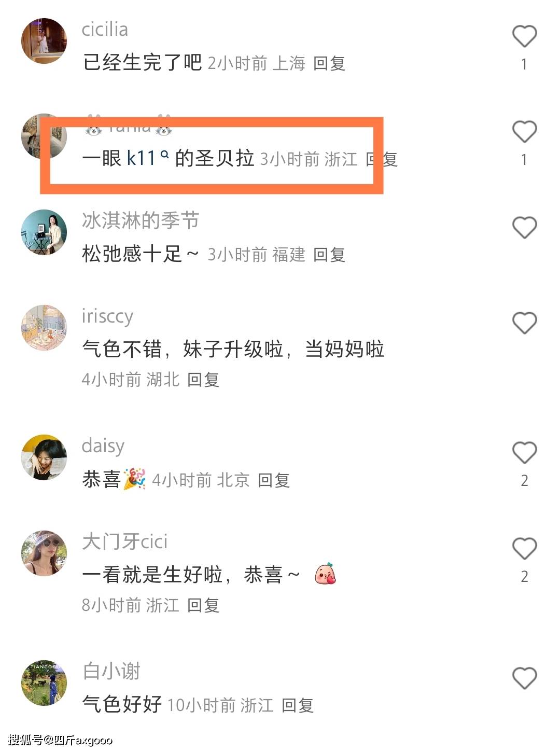Like daisy's 恭喜 comment

524,453
